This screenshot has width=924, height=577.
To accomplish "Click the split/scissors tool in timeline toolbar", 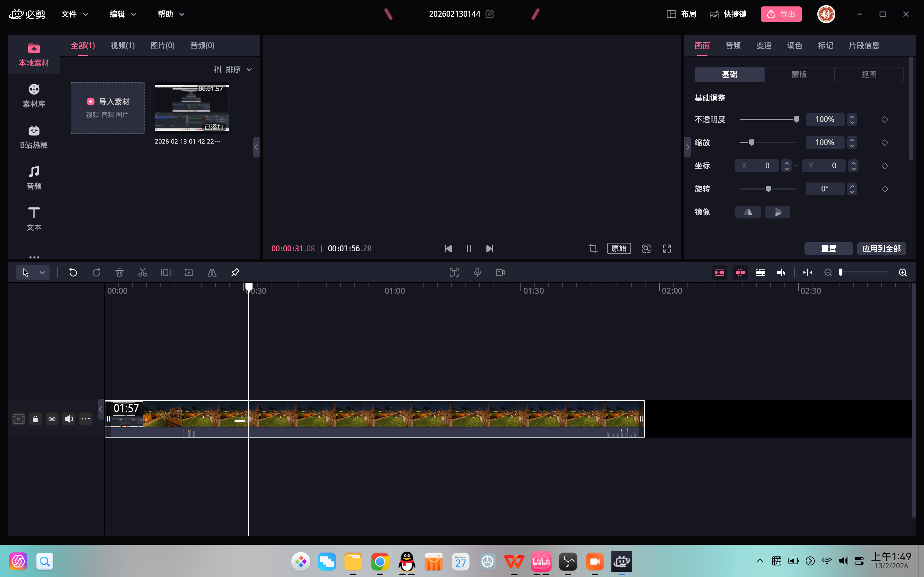I will (x=142, y=272).
